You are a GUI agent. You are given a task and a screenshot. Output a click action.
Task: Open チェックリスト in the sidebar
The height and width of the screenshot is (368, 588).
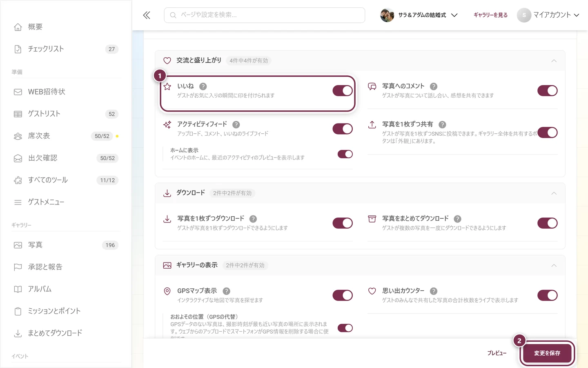(65, 49)
